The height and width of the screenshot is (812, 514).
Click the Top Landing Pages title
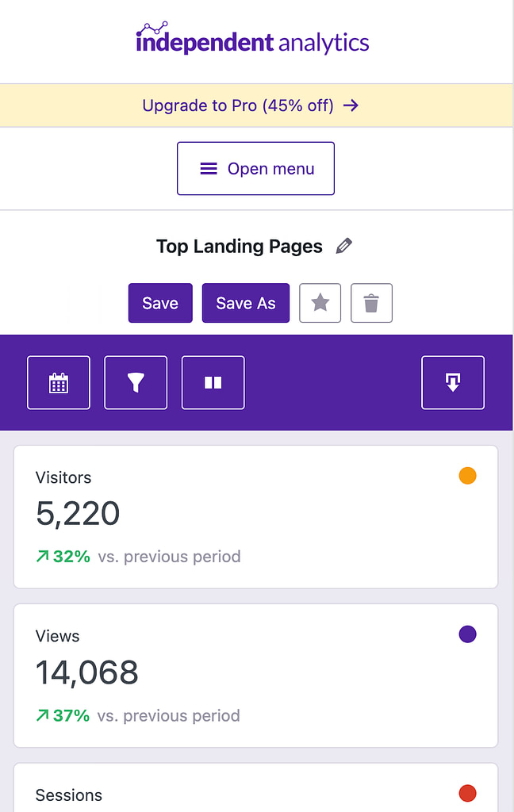point(240,247)
